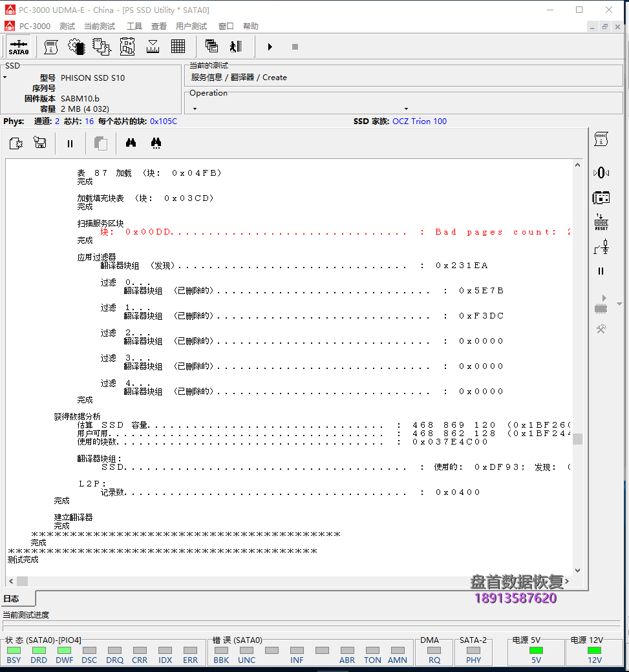The height and width of the screenshot is (672, 629).
Task: Click the walking man exit icon
Action: tap(236, 47)
